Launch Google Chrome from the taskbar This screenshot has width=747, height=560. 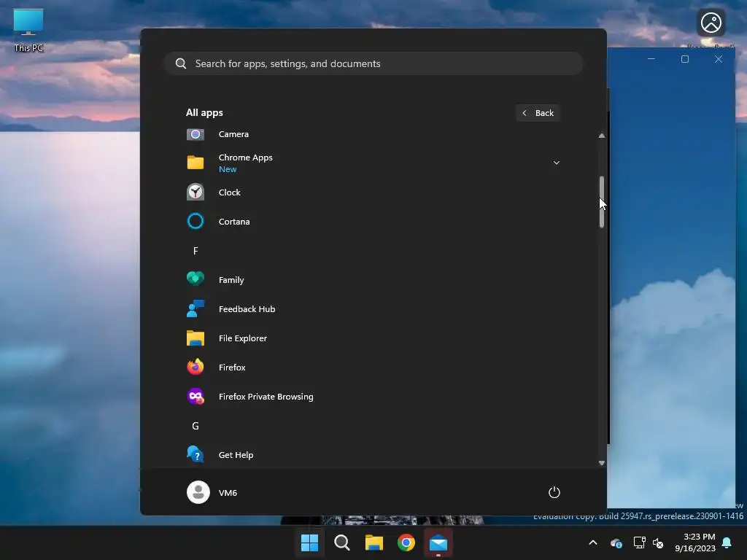click(406, 542)
